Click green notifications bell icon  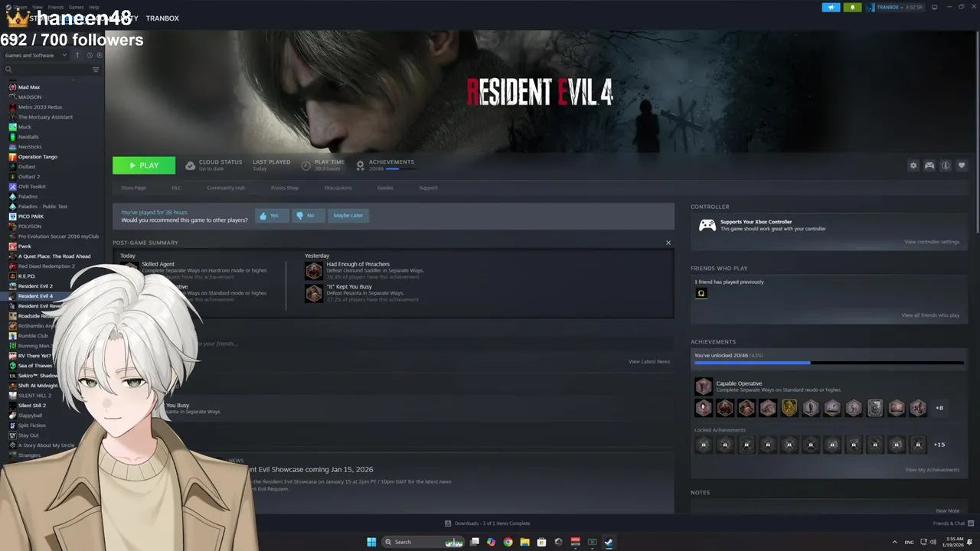point(852,7)
